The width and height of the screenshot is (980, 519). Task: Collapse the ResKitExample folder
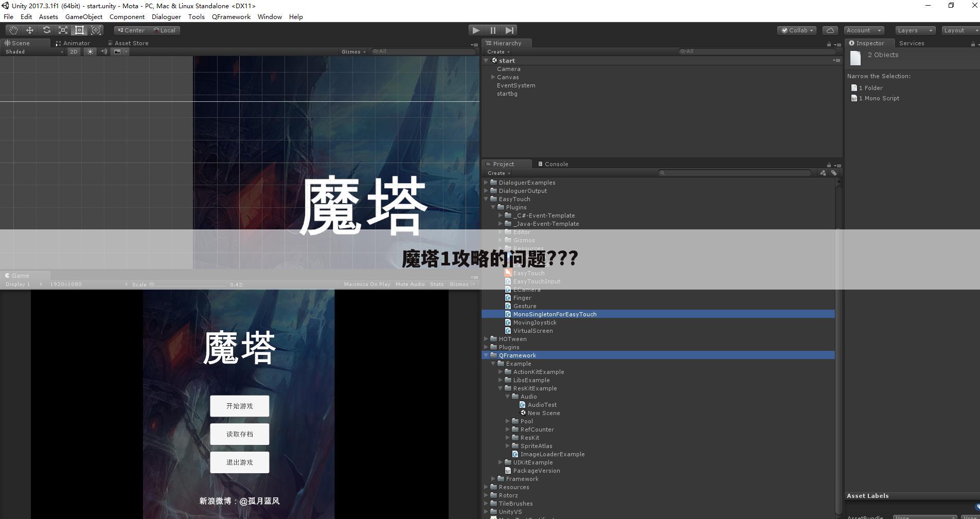[501, 388]
